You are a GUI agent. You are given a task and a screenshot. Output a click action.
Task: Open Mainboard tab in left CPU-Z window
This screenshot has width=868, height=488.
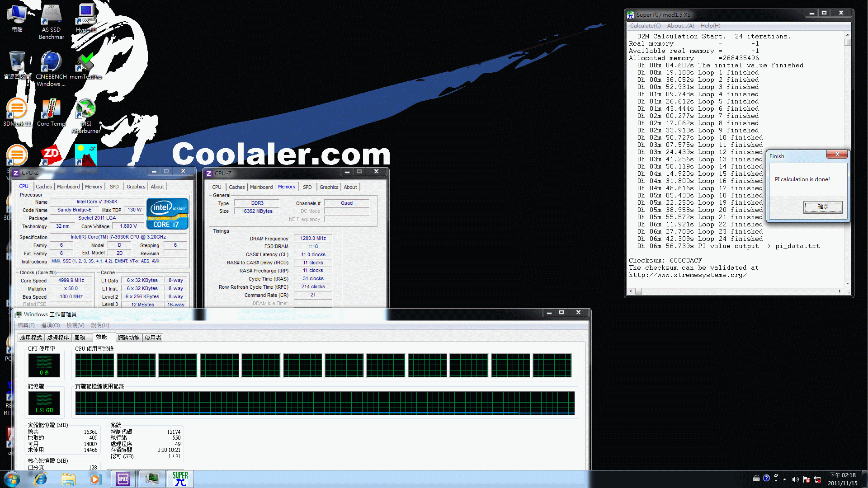(68, 187)
